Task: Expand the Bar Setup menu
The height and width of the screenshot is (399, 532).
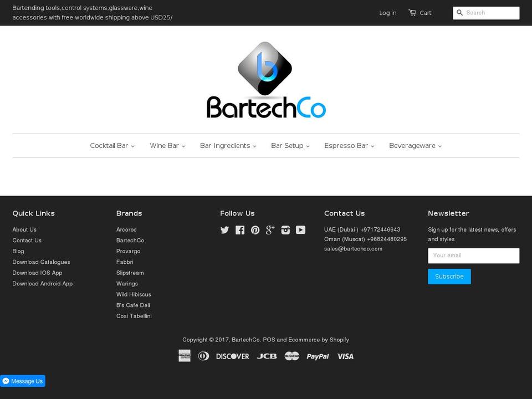Action: (290, 146)
